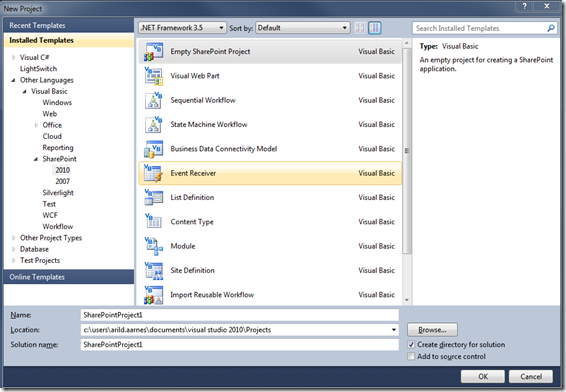This screenshot has height=392, width=566.
Task: Select the Module template icon
Action: pos(153,246)
